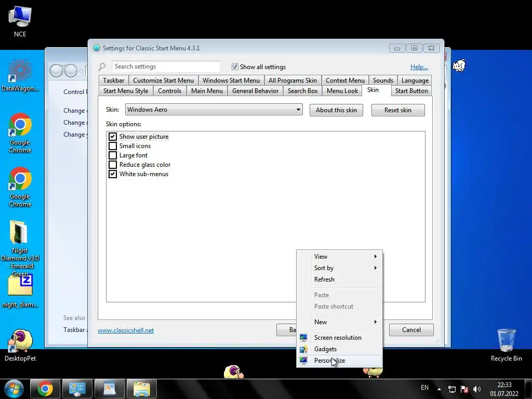532x399 pixels.
Task: Expand the Sort by submenu
Action: 339,268
